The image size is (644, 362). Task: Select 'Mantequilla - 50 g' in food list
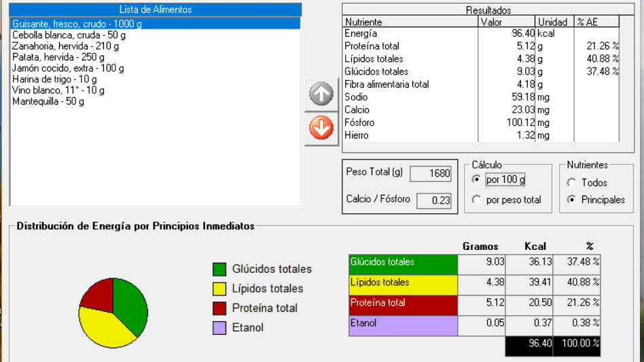48,101
